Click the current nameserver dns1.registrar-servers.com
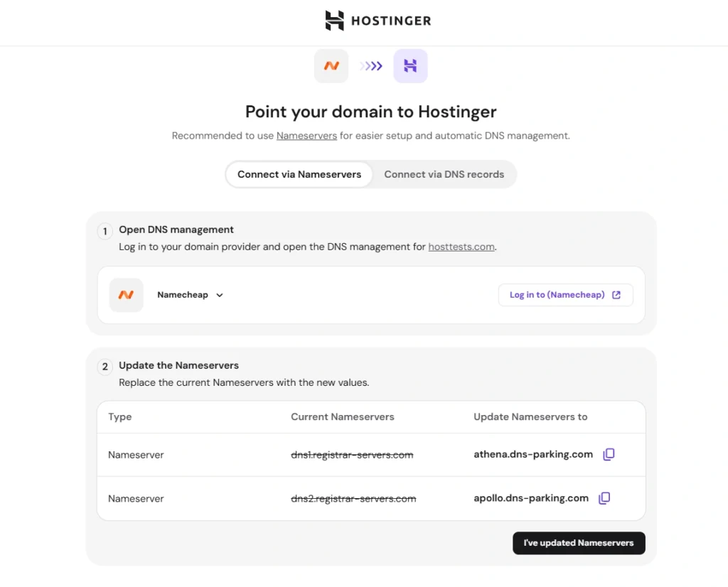This screenshot has height=587, width=728. pyautogui.click(x=352, y=455)
